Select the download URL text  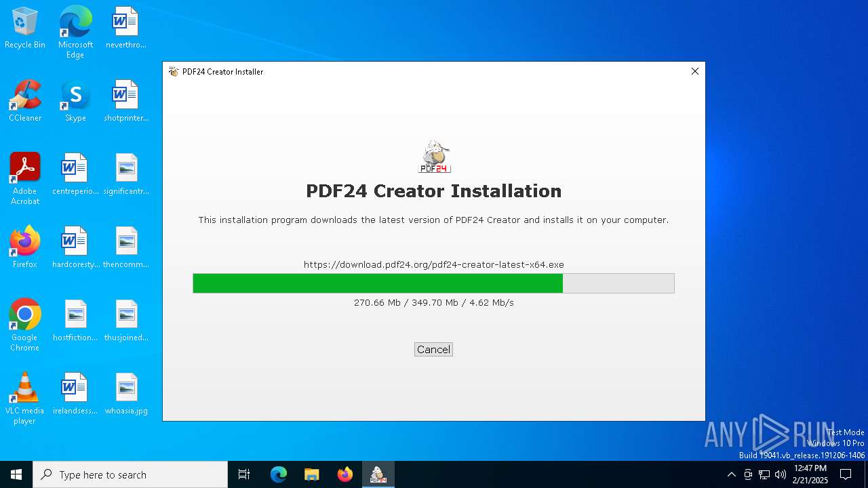pyautogui.click(x=433, y=264)
